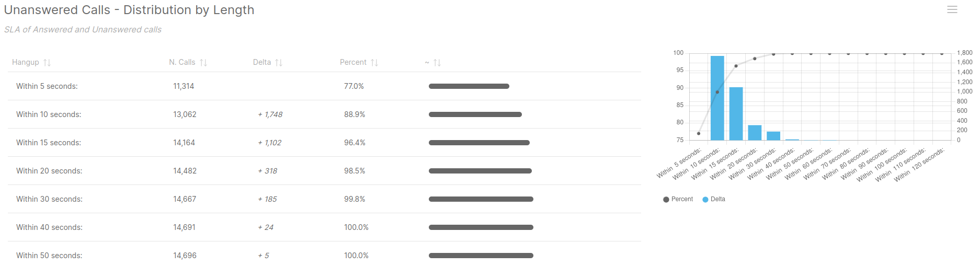Click the tallest blue Delta bar
Image resolution: width=980 pixels, height=266 pixels.
[x=717, y=98]
